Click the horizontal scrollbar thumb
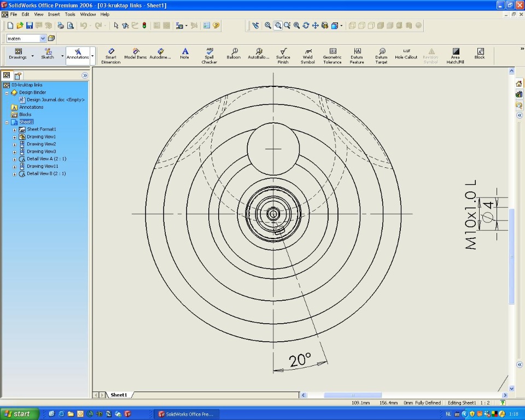525x420 pixels. click(x=353, y=395)
